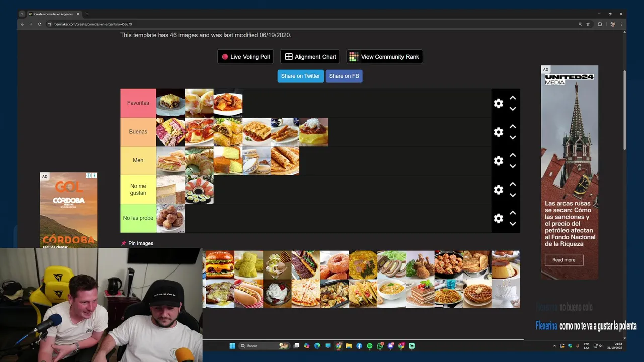
Task: Open settings gear for Buenas row
Action: tap(498, 132)
